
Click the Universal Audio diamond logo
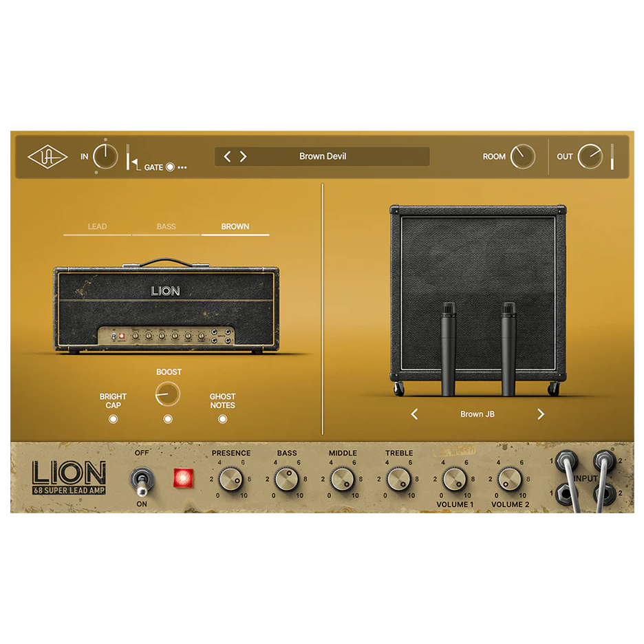(x=47, y=156)
